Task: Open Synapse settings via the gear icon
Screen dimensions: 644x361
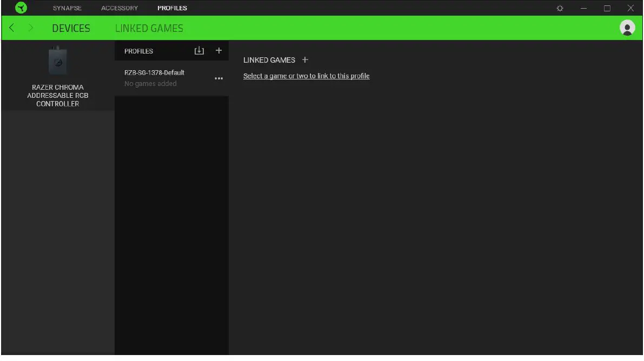Action: pos(560,8)
